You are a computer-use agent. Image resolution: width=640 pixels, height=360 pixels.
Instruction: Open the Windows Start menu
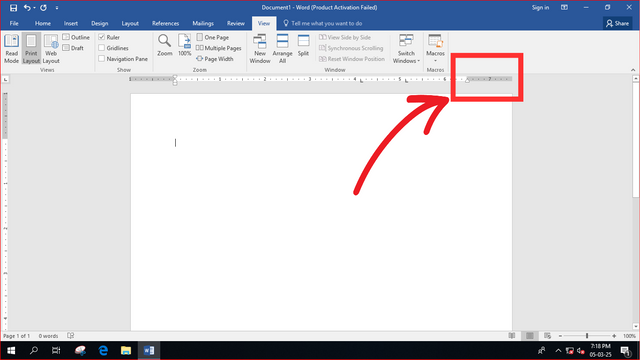11,351
